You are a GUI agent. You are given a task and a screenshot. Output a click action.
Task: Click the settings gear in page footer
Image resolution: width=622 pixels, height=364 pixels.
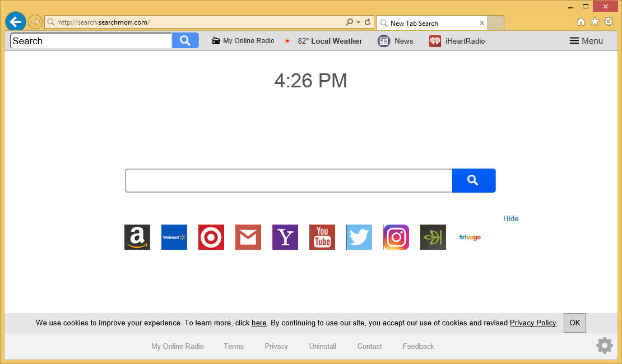pos(605,346)
